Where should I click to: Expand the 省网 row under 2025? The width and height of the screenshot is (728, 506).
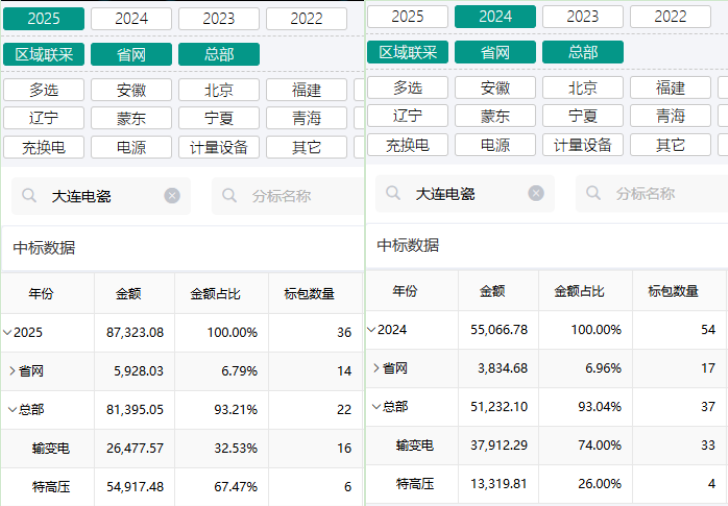coord(13,371)
